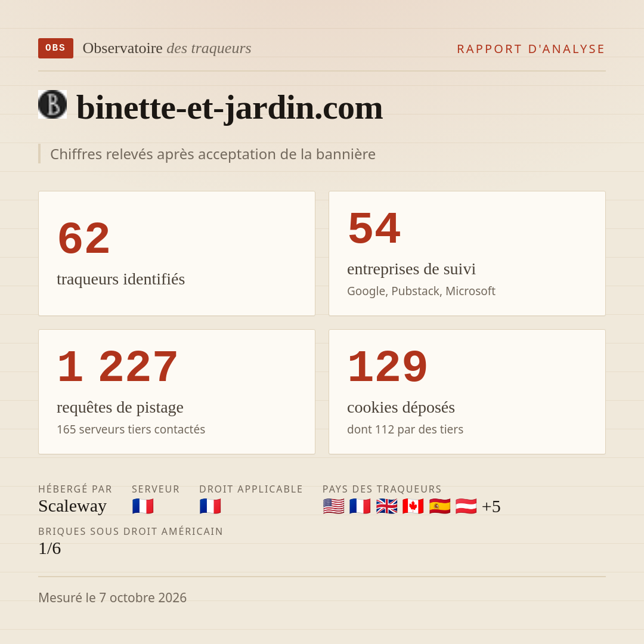Screen dimensions: 644x644
Task: Click the 165 serveurs tiers contactés text
Action: coord(131,429)
